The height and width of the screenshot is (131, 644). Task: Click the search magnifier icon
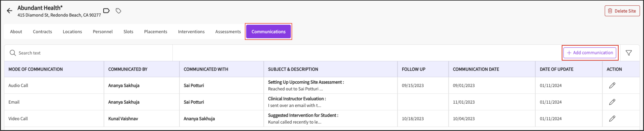coord(13,53)
